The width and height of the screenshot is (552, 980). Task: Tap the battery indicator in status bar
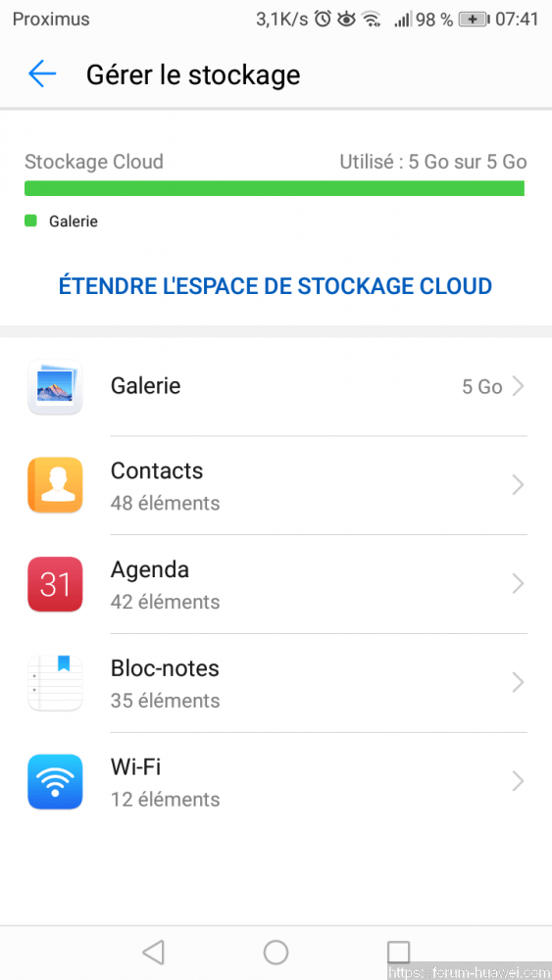click(x=475, y=20)
